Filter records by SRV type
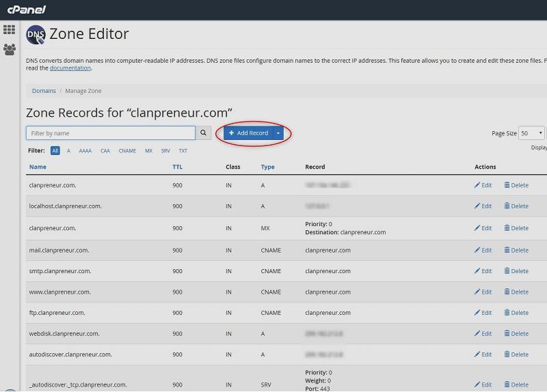547x392 pixels. tap(165, 150)
